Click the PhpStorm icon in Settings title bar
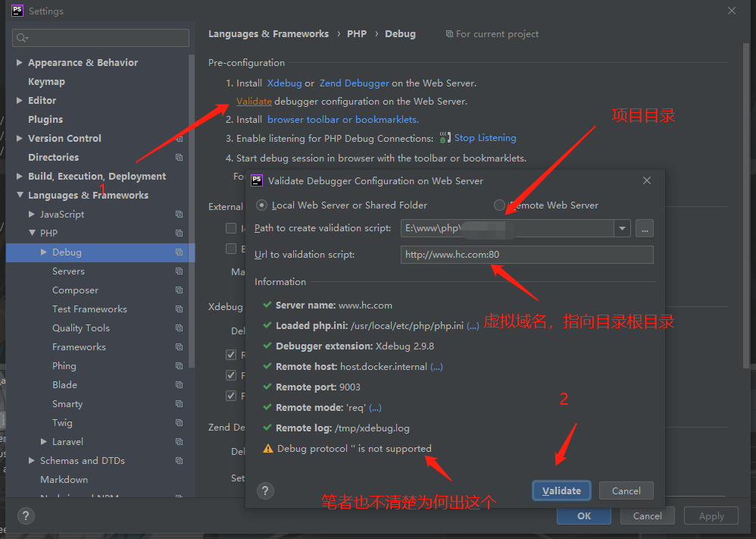756x539 pixels. click(17, 11)
